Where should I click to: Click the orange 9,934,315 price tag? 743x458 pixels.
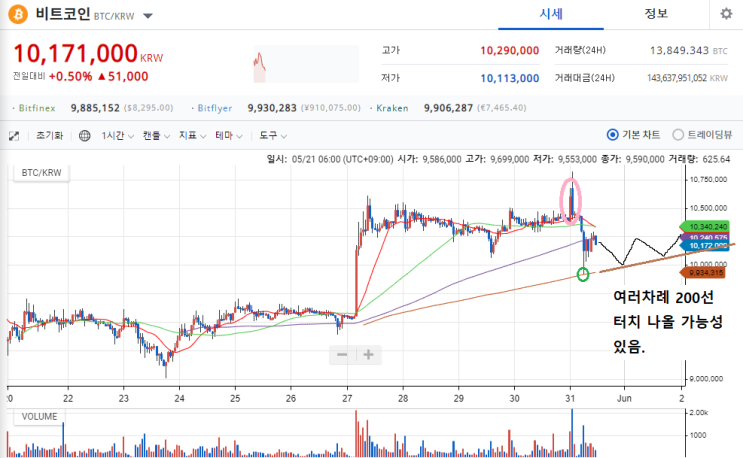[x=704, y=272]
